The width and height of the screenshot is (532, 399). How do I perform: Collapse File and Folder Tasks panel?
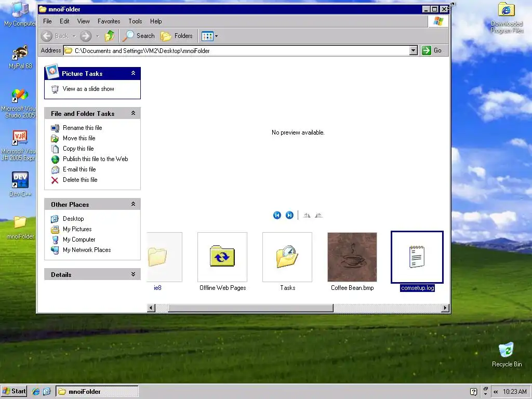[x=134, y=113]
